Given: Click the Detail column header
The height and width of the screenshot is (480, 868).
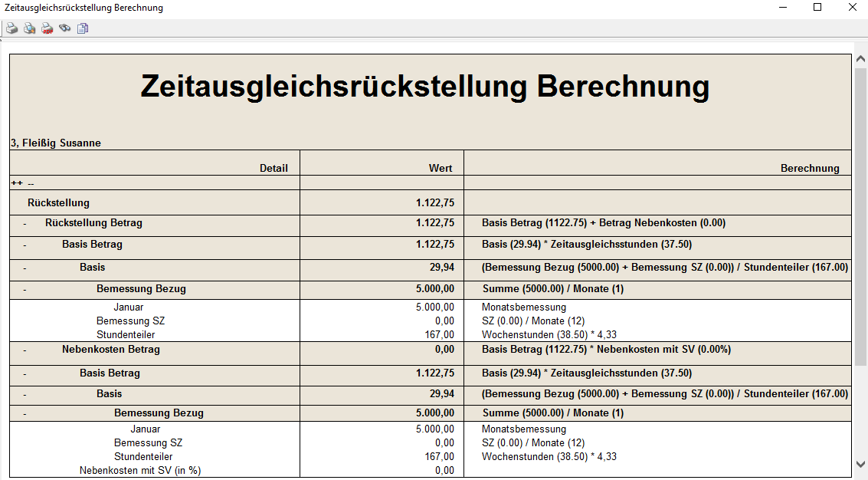Looking at the screenshot, I should click(274, 169).
